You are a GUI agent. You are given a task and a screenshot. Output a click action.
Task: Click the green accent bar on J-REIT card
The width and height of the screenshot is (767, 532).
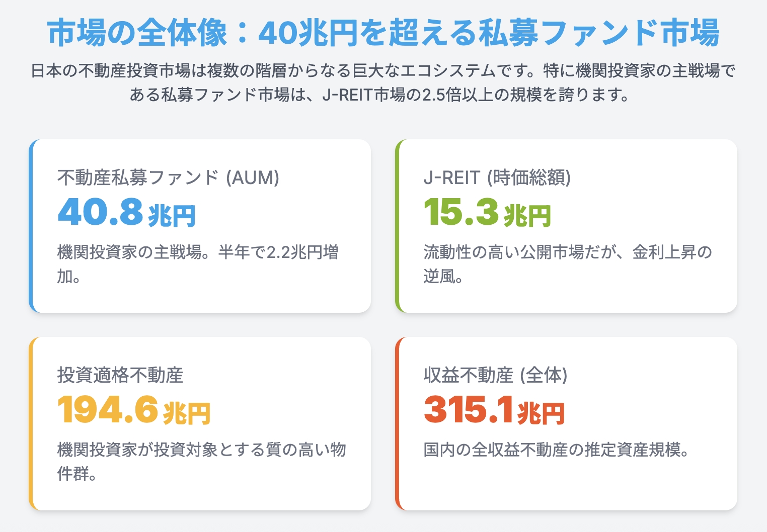pyautogui.click(x=397, y=226)
